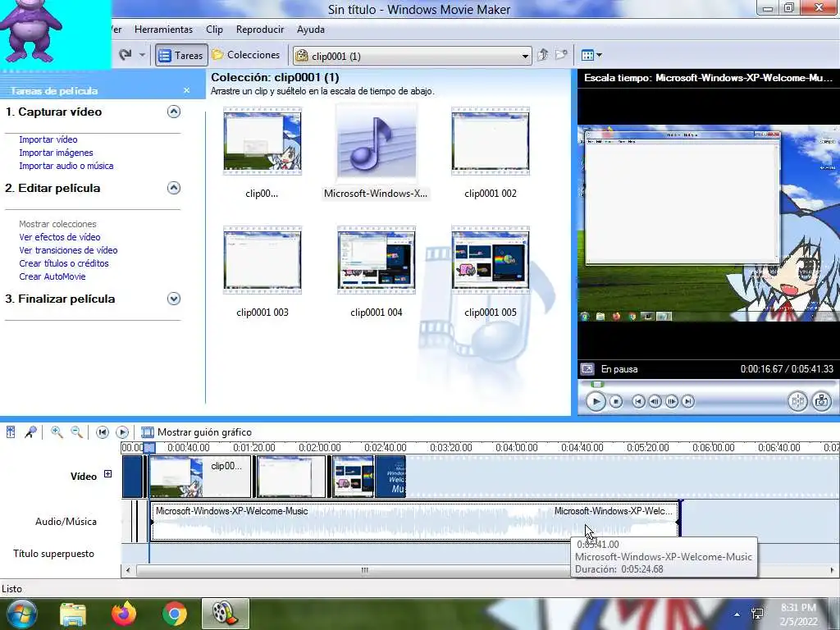Viewport: 840px width, 630px height.
Task: Click the Importar imágenes link
Action: [x=57, y=153]
